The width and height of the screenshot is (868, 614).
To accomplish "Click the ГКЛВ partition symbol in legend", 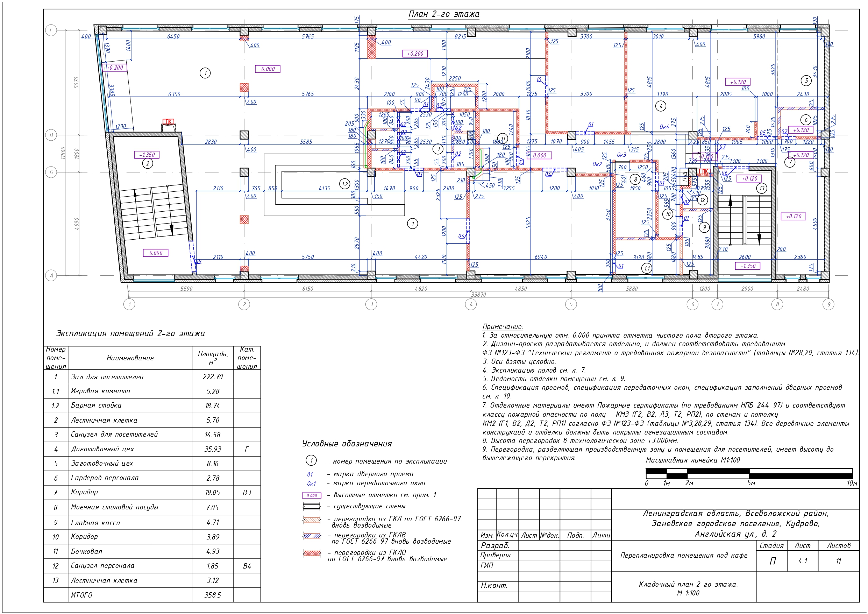I will click(312, 536).
